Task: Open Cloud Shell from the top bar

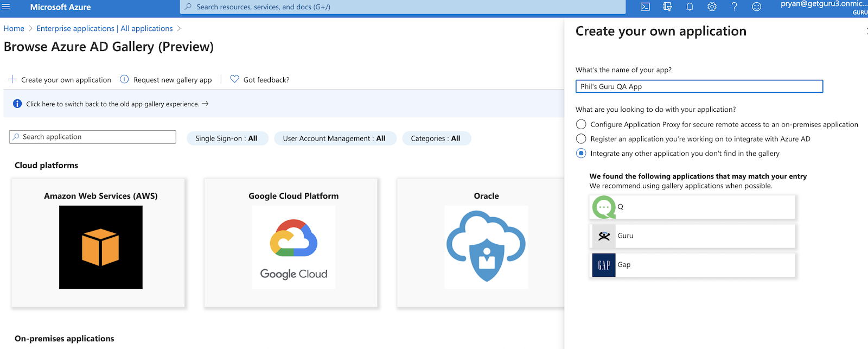Action: 645,7
